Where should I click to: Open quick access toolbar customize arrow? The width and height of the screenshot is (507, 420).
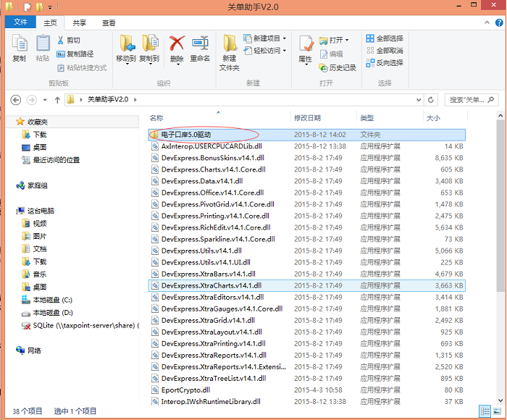click(x=50, y=7)
